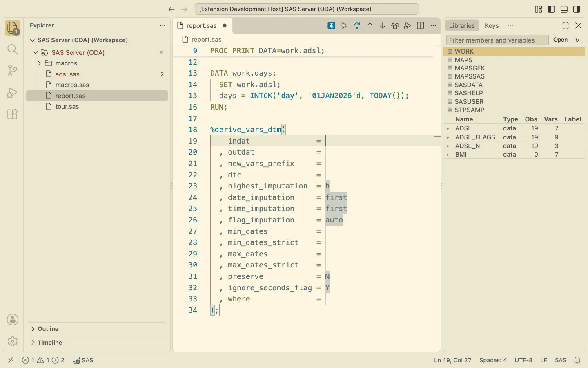
Task: Open remote window indicator in status bar
Action: (11, 360)
